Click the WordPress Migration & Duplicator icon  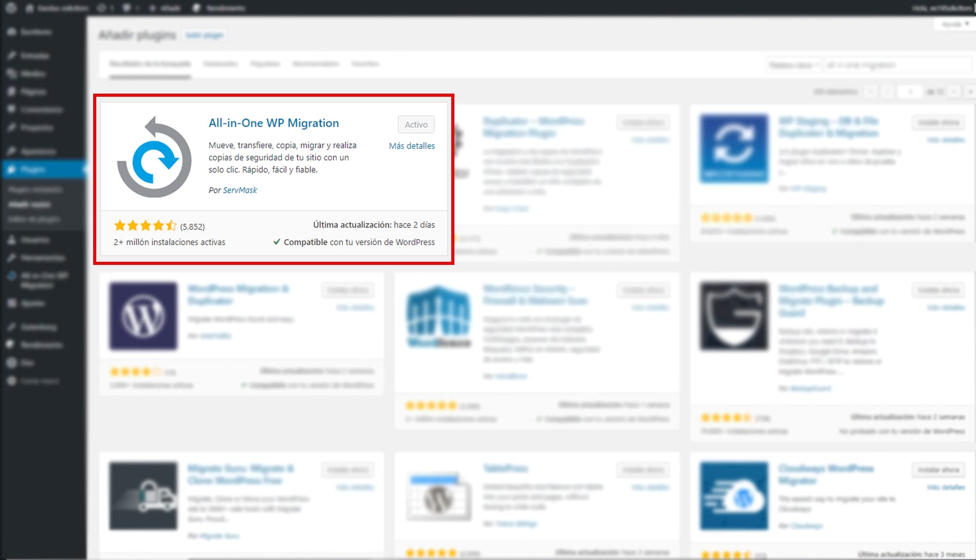(143, 316)
